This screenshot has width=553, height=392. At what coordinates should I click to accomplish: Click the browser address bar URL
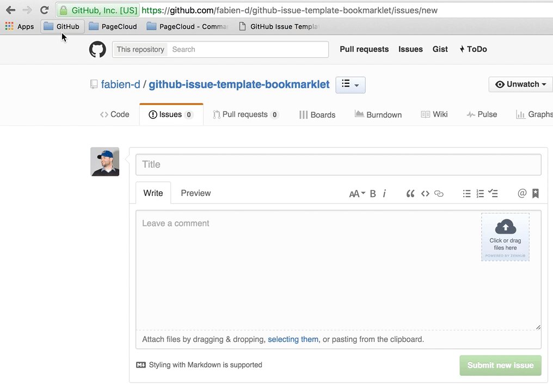[289, 10]
